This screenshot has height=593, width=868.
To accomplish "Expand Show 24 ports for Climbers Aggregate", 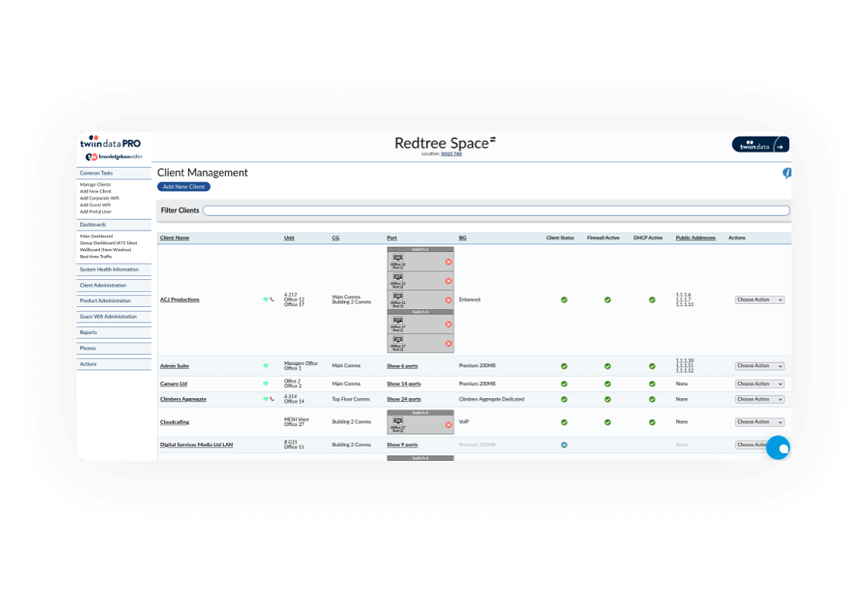I will 404,400.
